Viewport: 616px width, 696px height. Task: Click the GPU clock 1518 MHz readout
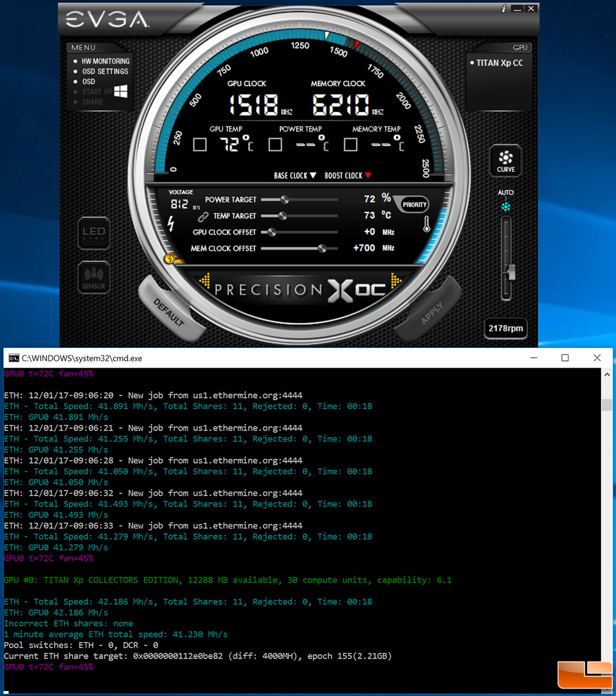259,105
